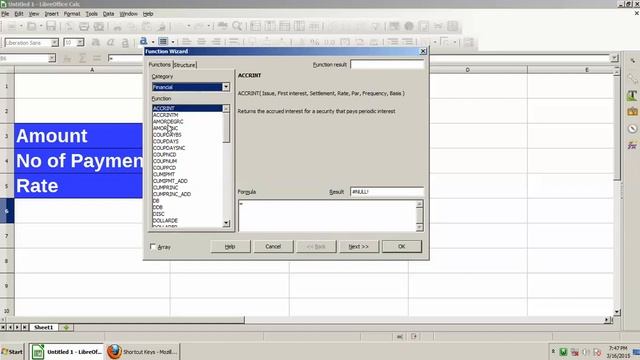Click the Underline formatting icon
Screen dimensions: 640x360
tap(125, 42)
